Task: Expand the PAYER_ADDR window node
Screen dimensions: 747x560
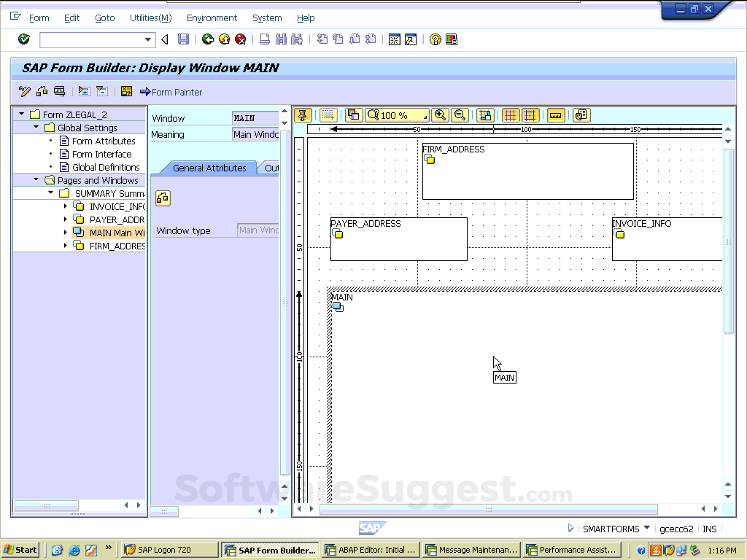Action: [65, 219]
